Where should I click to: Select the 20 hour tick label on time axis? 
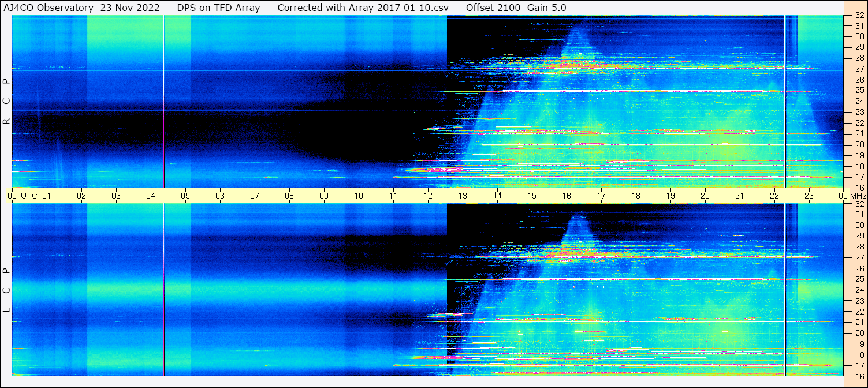[x=705, y=196]
